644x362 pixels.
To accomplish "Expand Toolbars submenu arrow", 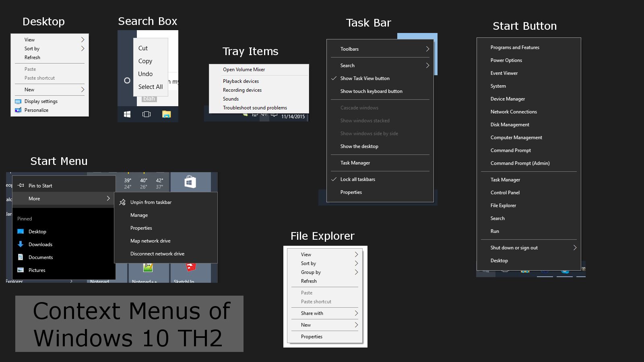I will [427, 49].
